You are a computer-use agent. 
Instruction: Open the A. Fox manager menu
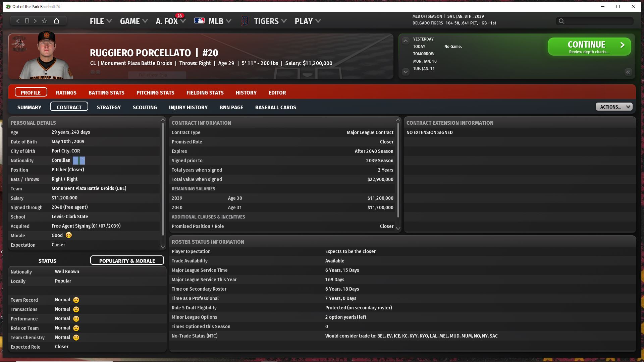pos(170,21)
